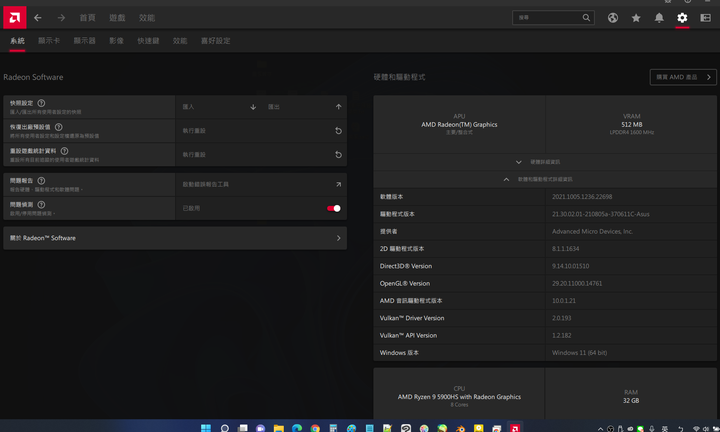
Task: Click 匯出 snapshot export button
Action: (x=304, y=107)
